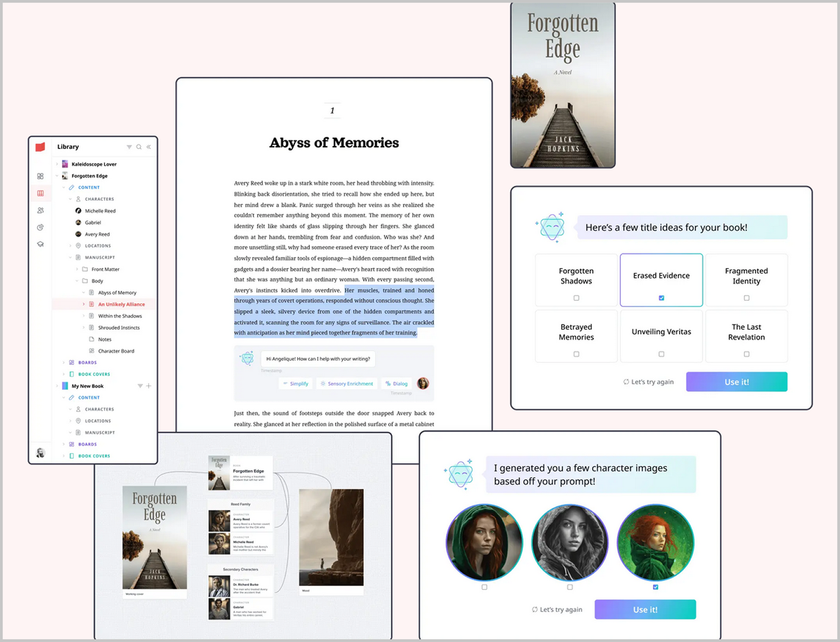The height and width of the screenshot is (642, 840).
Task: Uncheck the Erased Evidence title checkbox
Action: 661,298
